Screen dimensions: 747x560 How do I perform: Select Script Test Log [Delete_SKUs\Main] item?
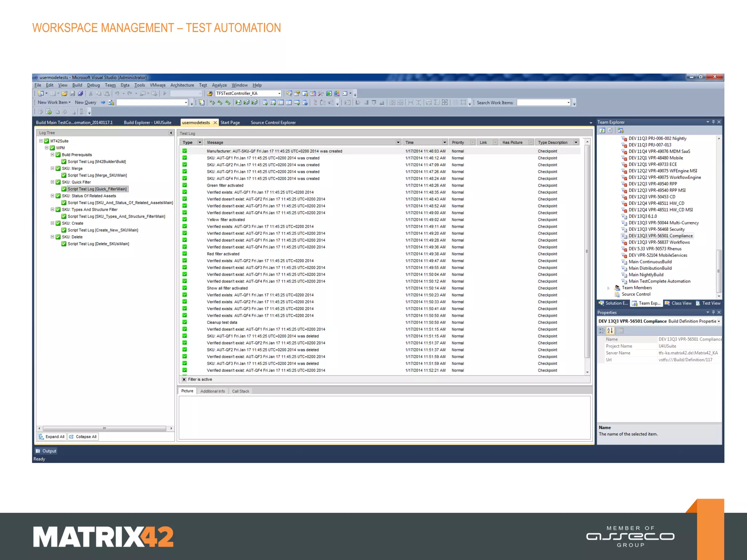98,244
